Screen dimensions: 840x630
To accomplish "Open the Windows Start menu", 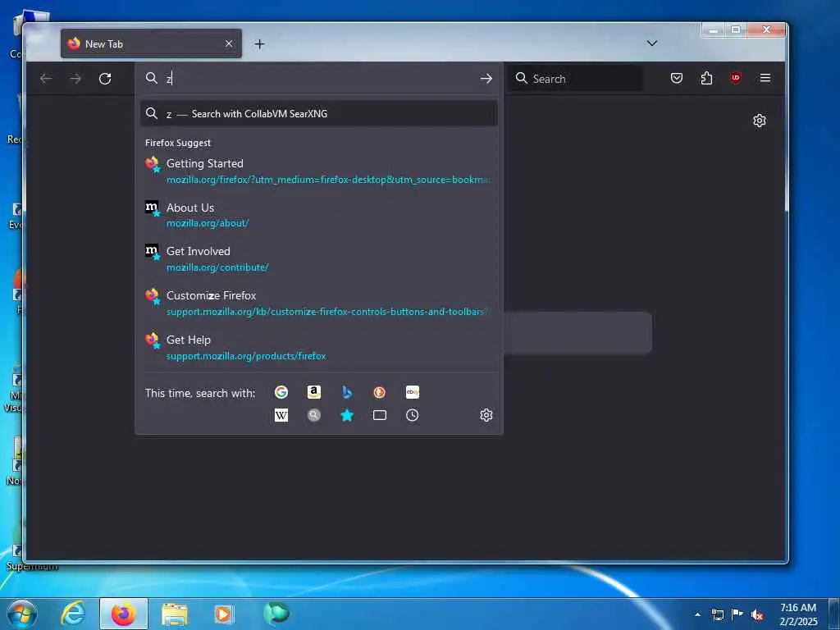I will 22,614.
